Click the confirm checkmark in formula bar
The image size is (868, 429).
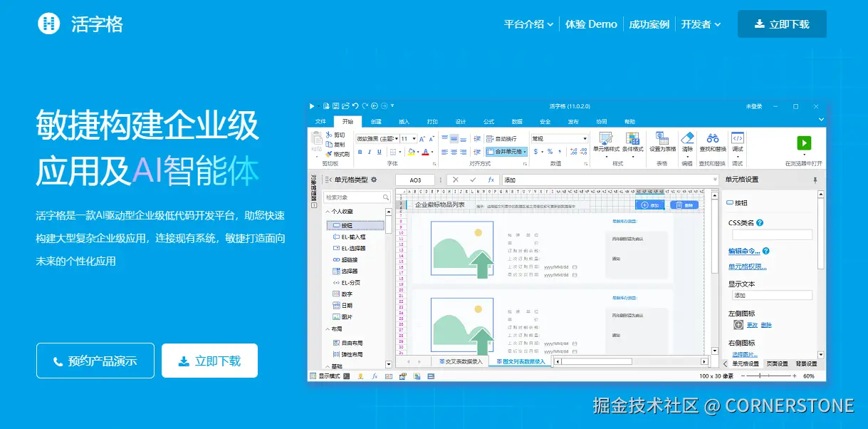473,180
